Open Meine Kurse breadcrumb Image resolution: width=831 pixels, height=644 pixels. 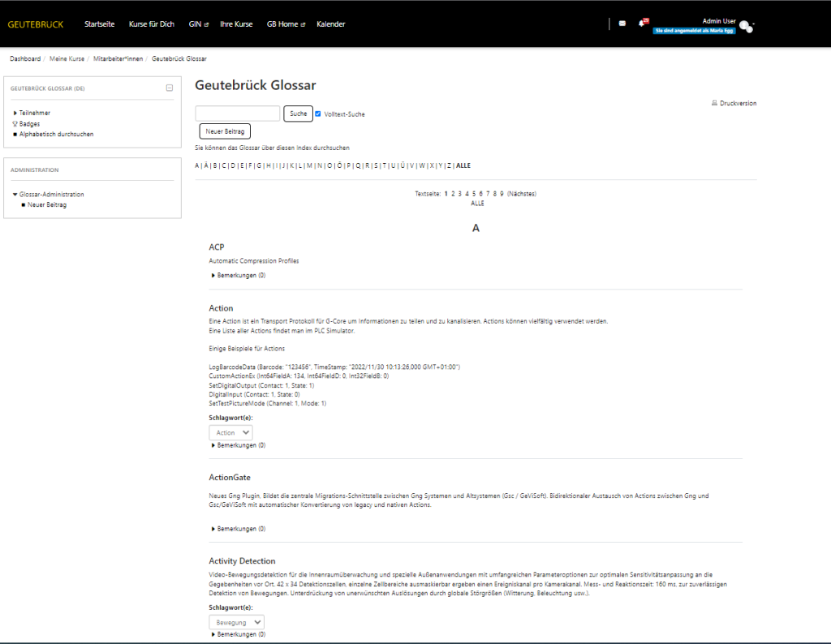coord(67,58)
